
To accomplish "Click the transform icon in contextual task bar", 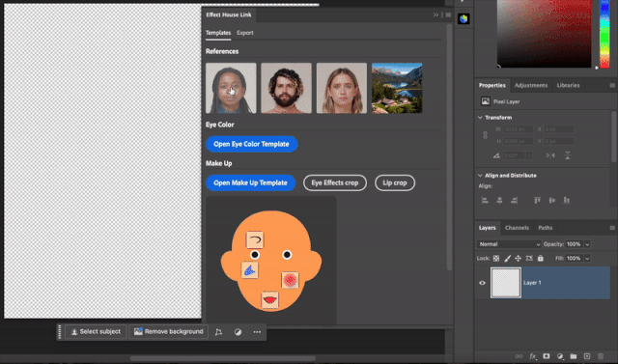I will [219, 332].
